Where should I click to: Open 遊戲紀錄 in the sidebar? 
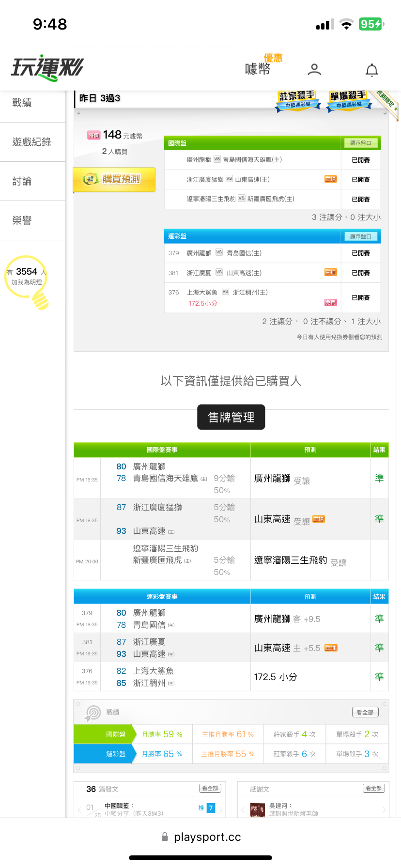pos(32,142)
